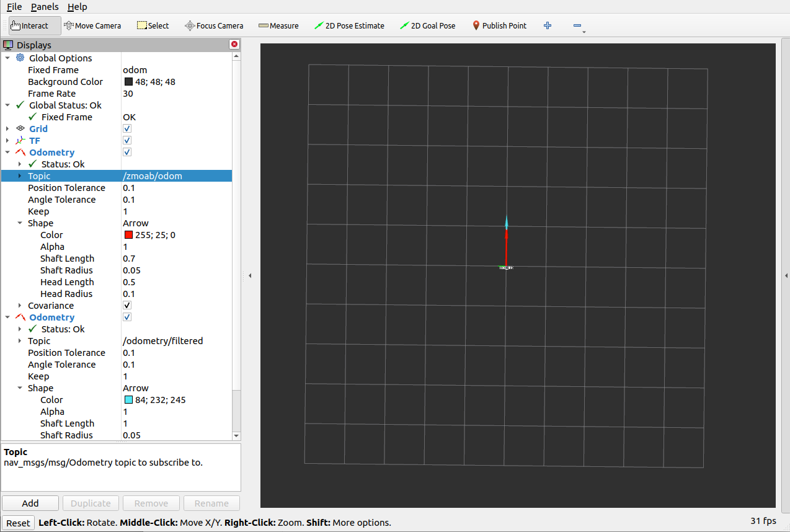790x532 pixels.
Task: Click the /odometry/filtered topic value
Action: pyautogui.click(x=163, y=341)
